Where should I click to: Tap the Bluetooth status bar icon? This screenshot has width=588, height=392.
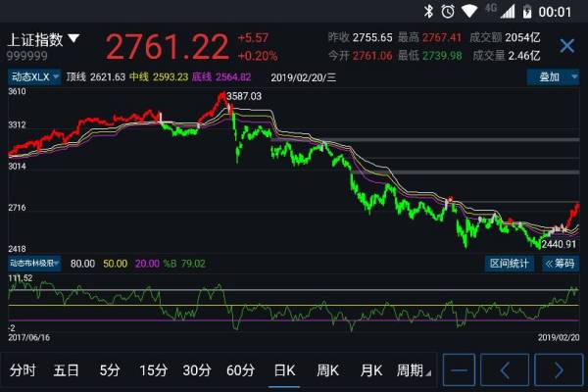coord(428,11)
